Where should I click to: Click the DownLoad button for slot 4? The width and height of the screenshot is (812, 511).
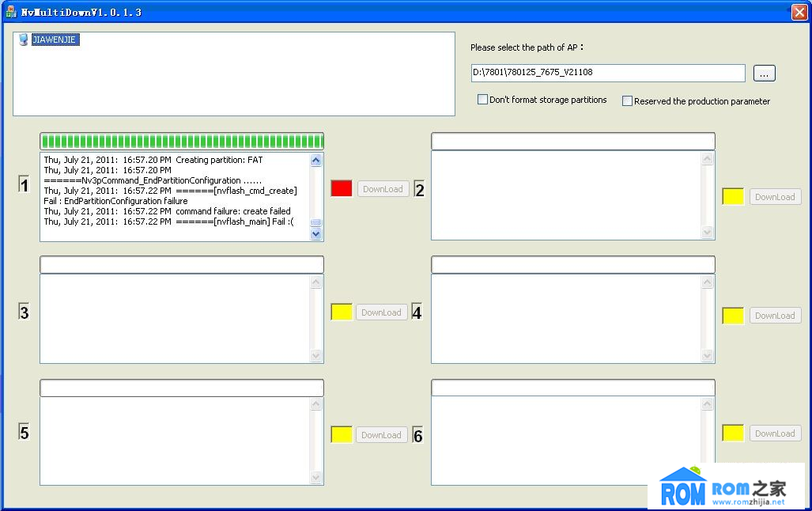pos(775,316)
